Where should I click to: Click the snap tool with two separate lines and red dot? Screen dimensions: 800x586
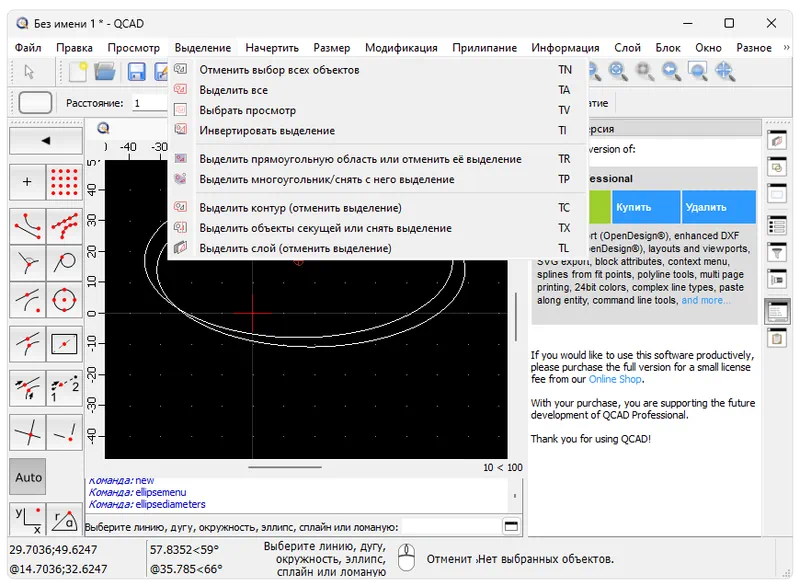click(64, 432)
